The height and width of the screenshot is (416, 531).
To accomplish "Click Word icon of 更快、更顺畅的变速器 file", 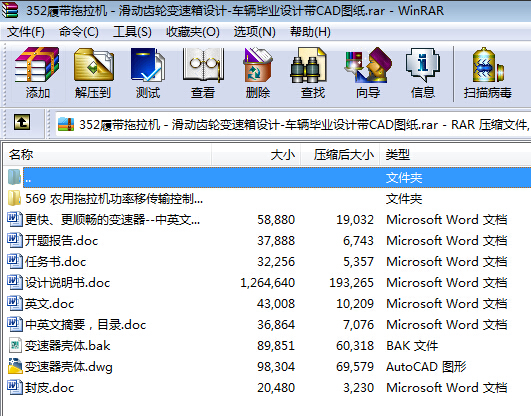I will pyautogui.click(x=15, y=219).
